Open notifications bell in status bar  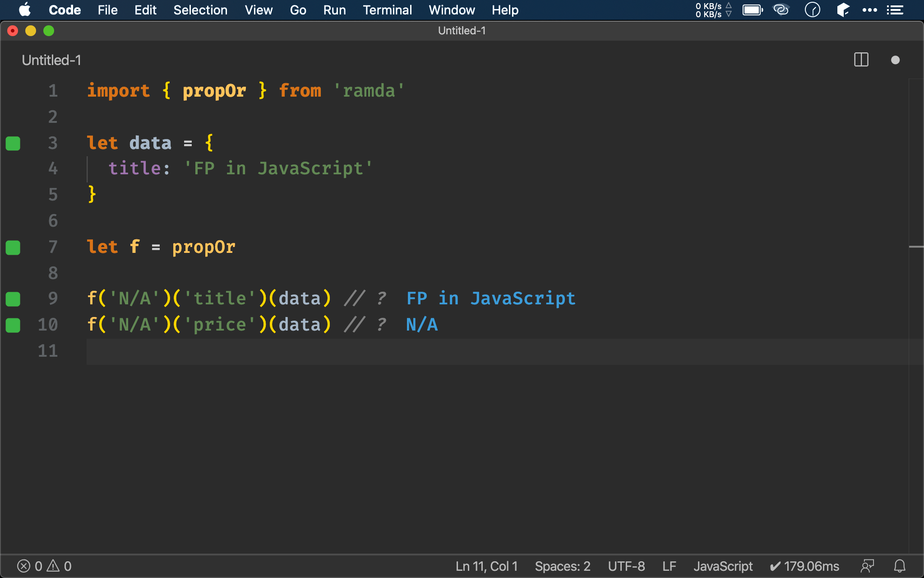pos(900,566)
